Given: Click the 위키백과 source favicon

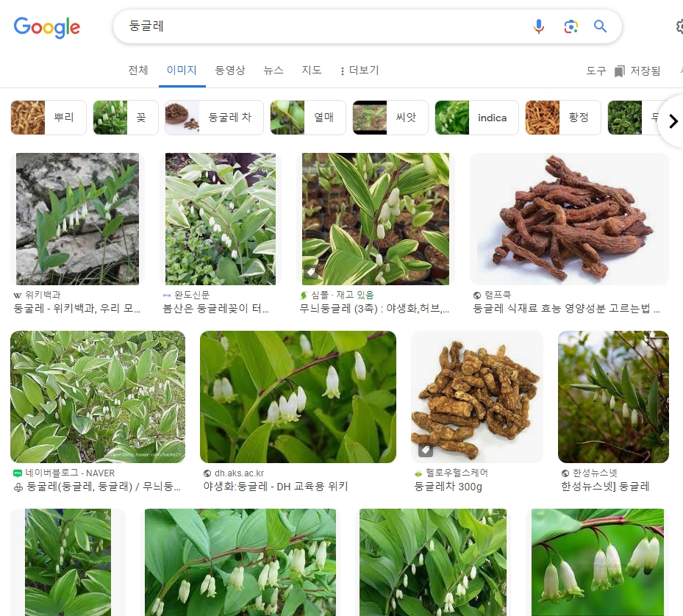Looking at the screenshot, I should [x=18, y=295].
